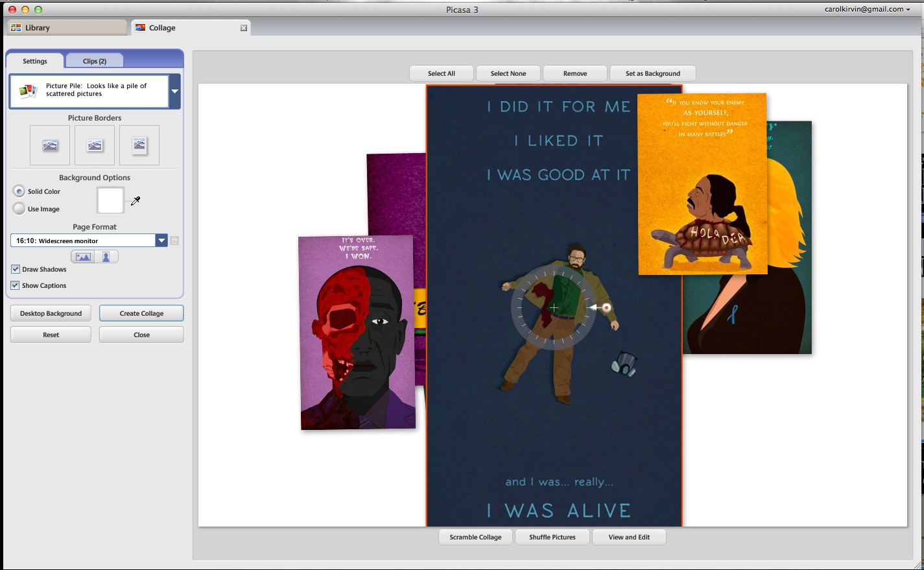Image resolution: width=924 pixels, height=570 pixels.
Task: Click the small icon beside the Page Format dropdown
Action: click(x=174, y=241)
